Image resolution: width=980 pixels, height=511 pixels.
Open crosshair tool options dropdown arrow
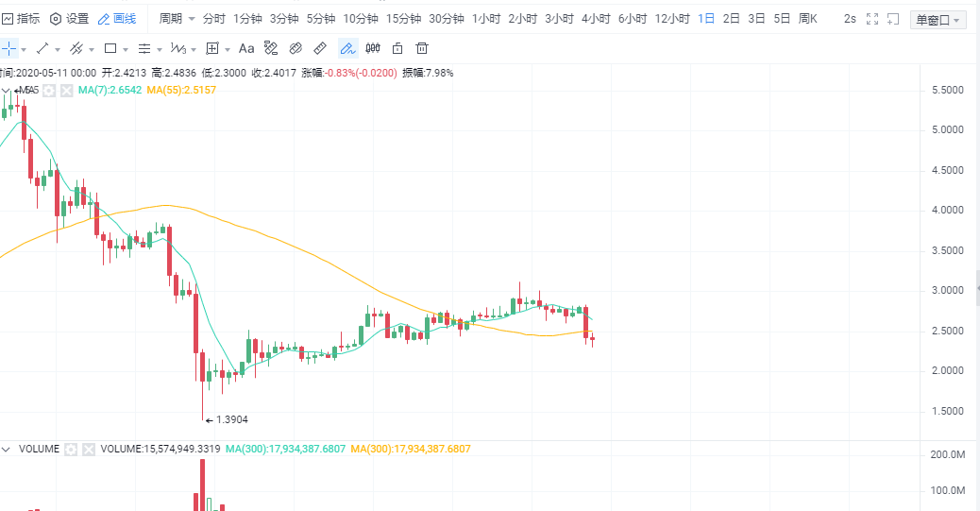(24, 49)
